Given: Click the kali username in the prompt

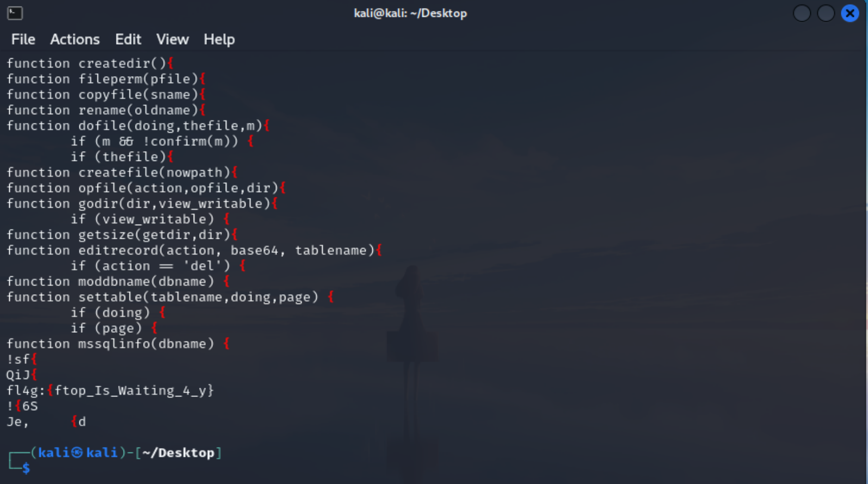Looking at the screenshot, I should point(53,453).
